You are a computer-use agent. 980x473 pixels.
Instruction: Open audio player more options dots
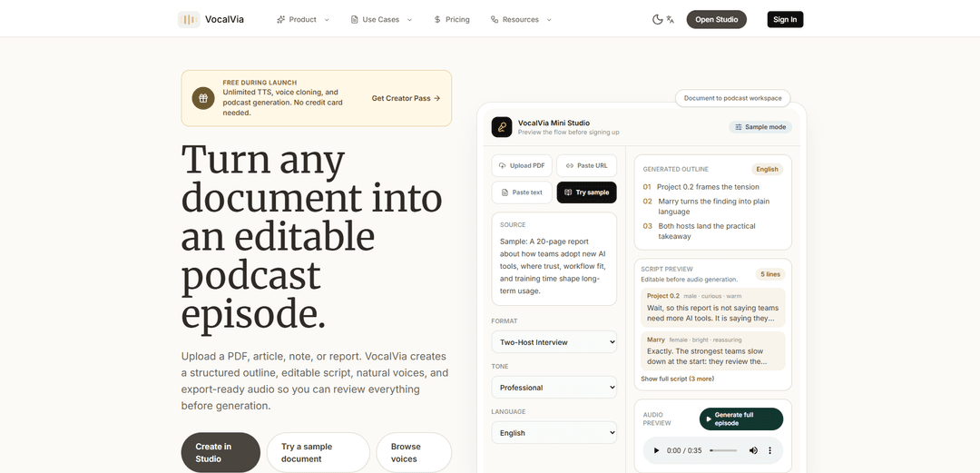(770, 450)
